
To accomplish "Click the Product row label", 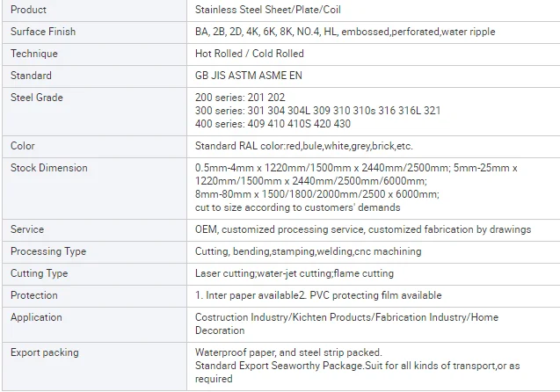I will pyautogui.click(x=29, y=10).
